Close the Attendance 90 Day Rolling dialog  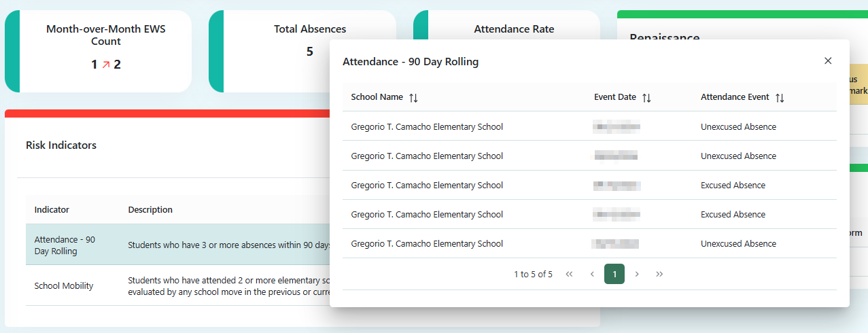828,61
